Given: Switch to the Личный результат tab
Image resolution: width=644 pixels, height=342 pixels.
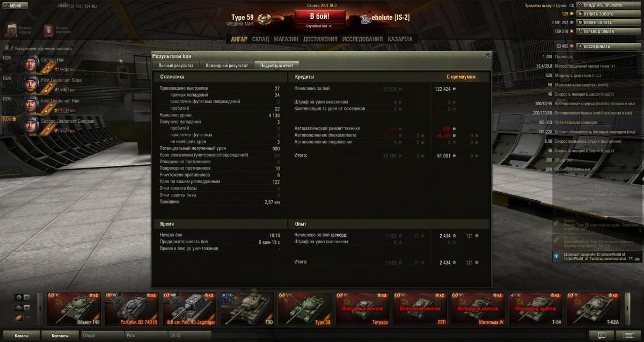Looking at the screenshot, I should [x=175, y=65].
